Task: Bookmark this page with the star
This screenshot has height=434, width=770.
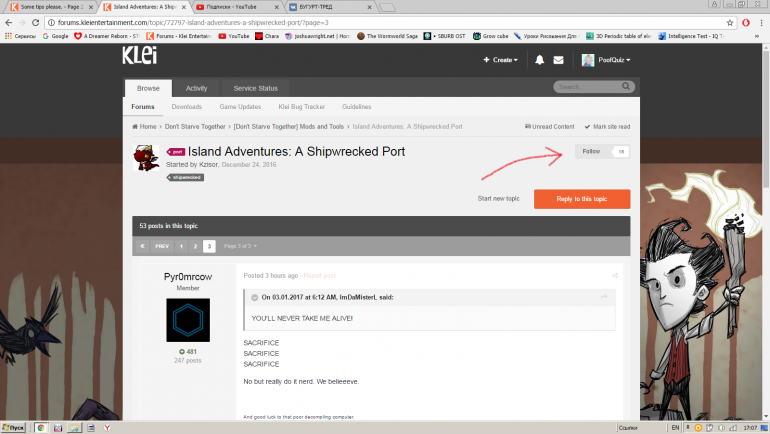Action: pos(730,23)
